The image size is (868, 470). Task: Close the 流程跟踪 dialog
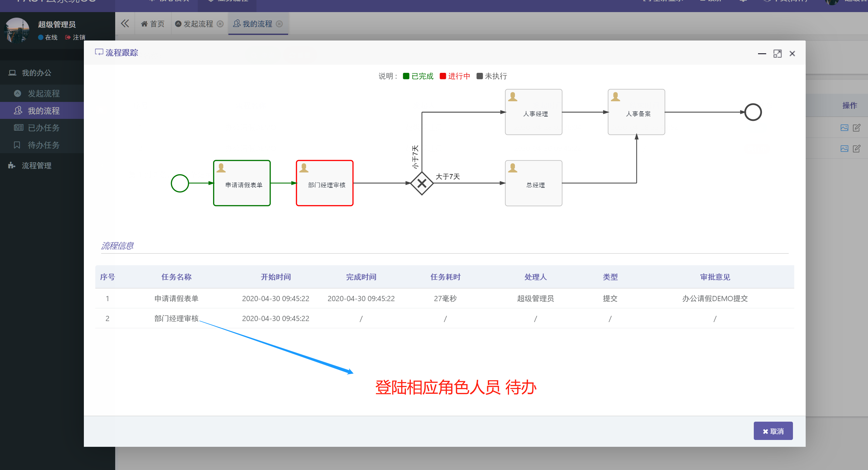tap(792, 54)
